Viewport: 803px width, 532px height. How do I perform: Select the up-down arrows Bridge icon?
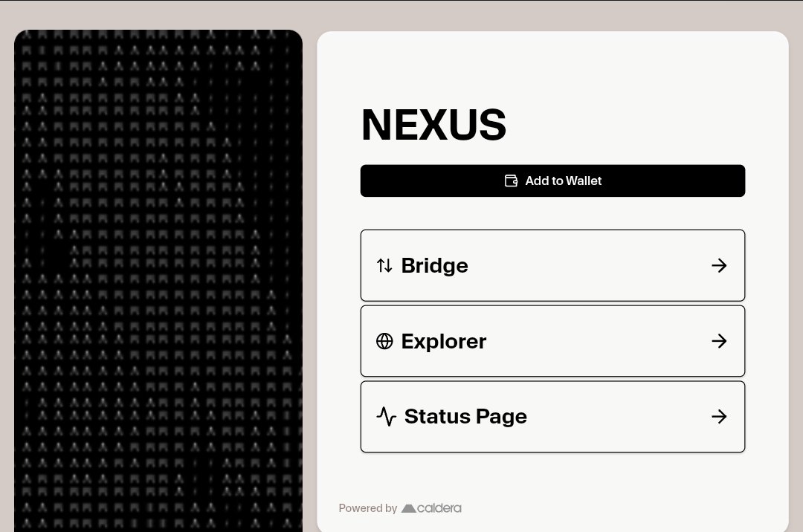[x=384, y=265]
